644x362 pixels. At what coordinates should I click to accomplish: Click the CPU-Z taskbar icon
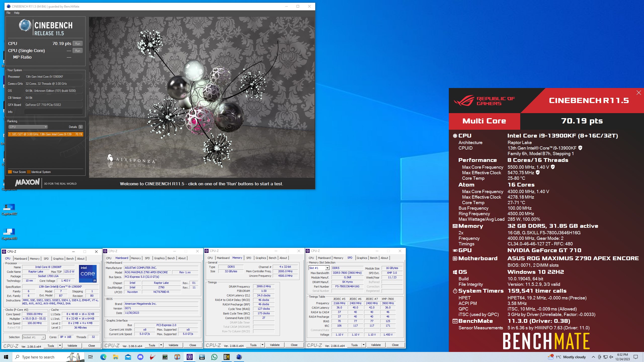pyautogui.click(x=190, y=357)
